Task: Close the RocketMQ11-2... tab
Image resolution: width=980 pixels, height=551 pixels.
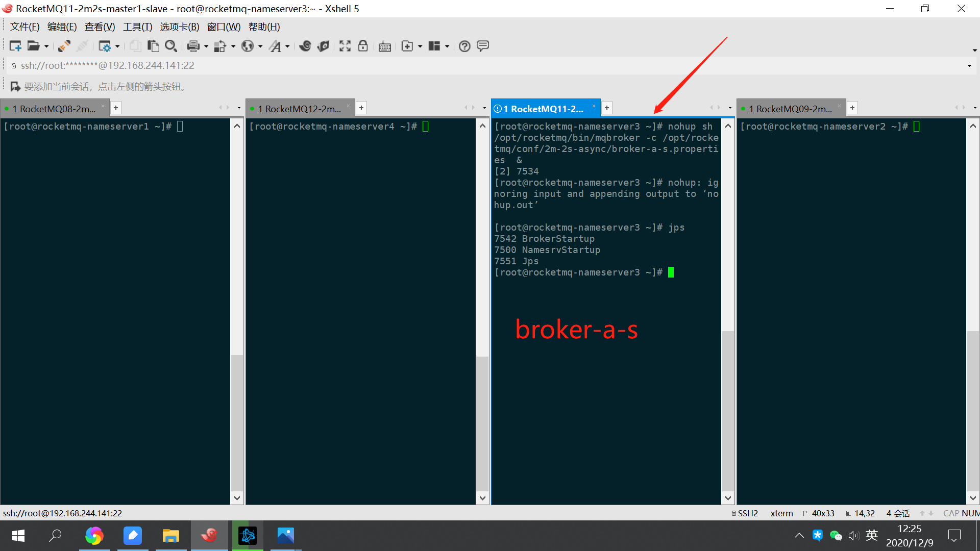Action: tap(594, 106)
